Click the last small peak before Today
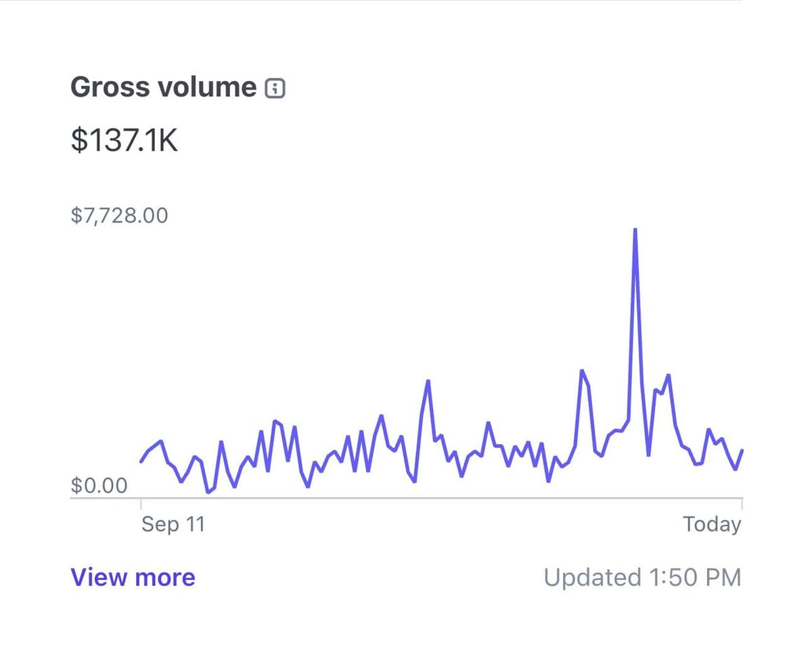The height and width of the screenshot is (661, 812). (x=708, y=430)
